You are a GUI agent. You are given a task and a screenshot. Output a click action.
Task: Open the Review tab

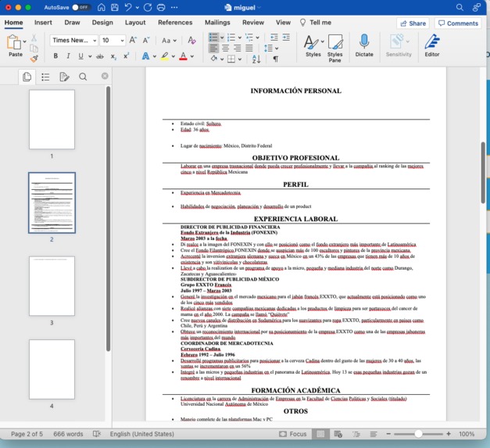click(x=252, y=23)
